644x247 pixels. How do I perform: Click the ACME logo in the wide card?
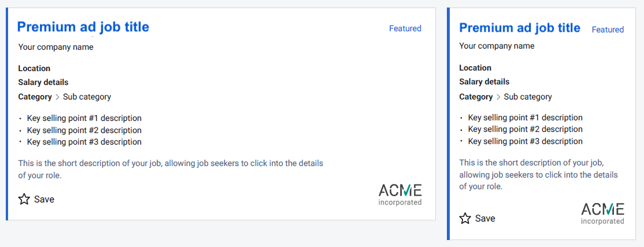(x=400, y=194)
